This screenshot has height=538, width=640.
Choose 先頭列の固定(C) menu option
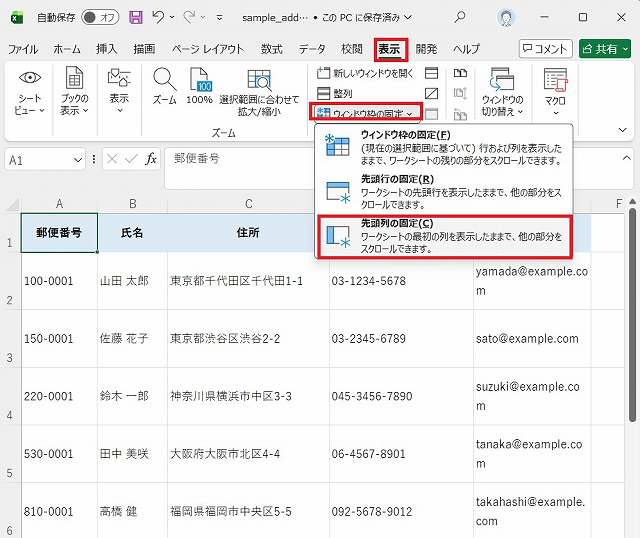click(x=445, y=237)
